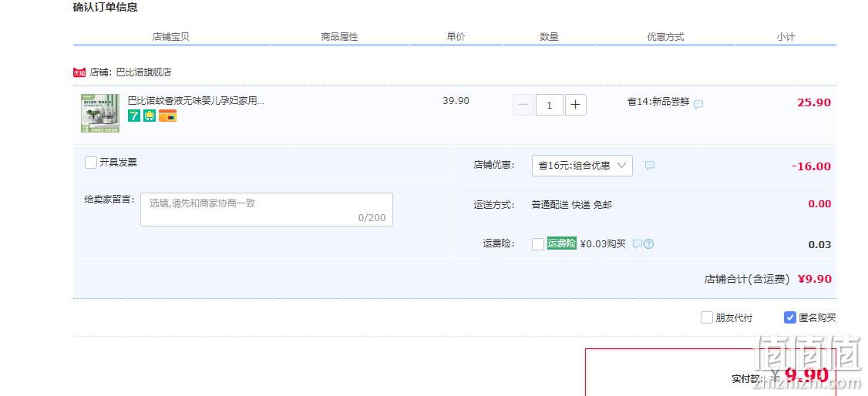The height and width of the screenshot is (396, 868).
Task: Click the 普通配送 快递 免邮 shipping text
Action: [572, 205]
